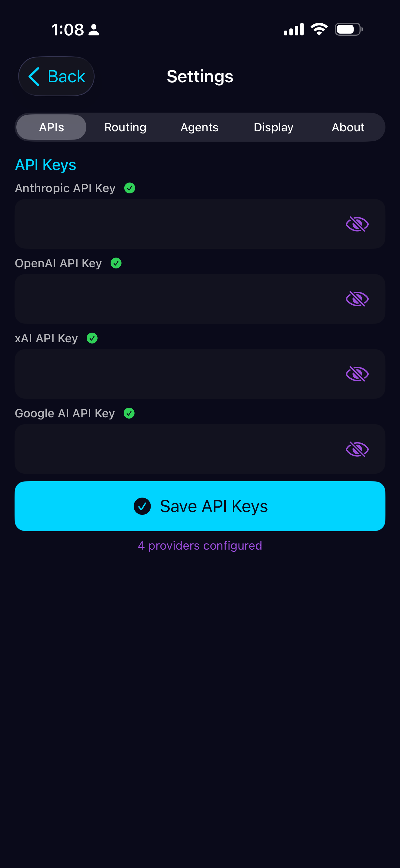Click the green checkmark beside OpenAI API Key
The height and width of the screenshot is (868, 400).
click(116, 263)
